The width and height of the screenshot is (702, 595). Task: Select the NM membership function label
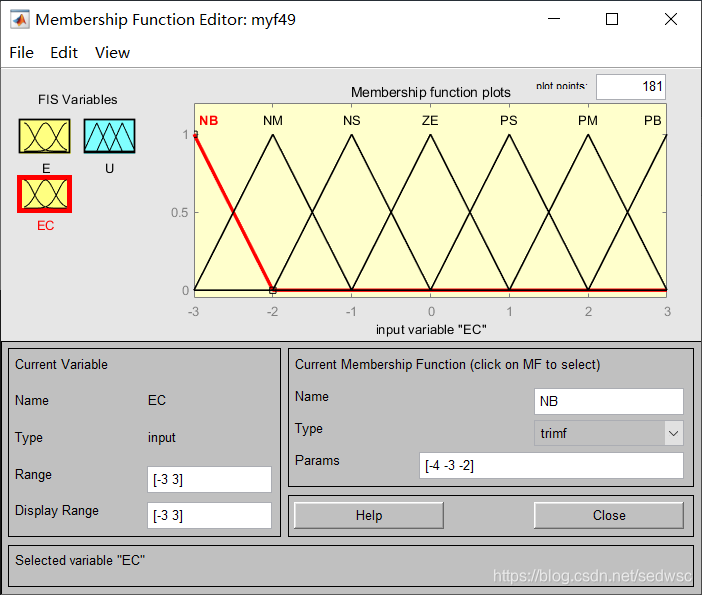(273, 120)
